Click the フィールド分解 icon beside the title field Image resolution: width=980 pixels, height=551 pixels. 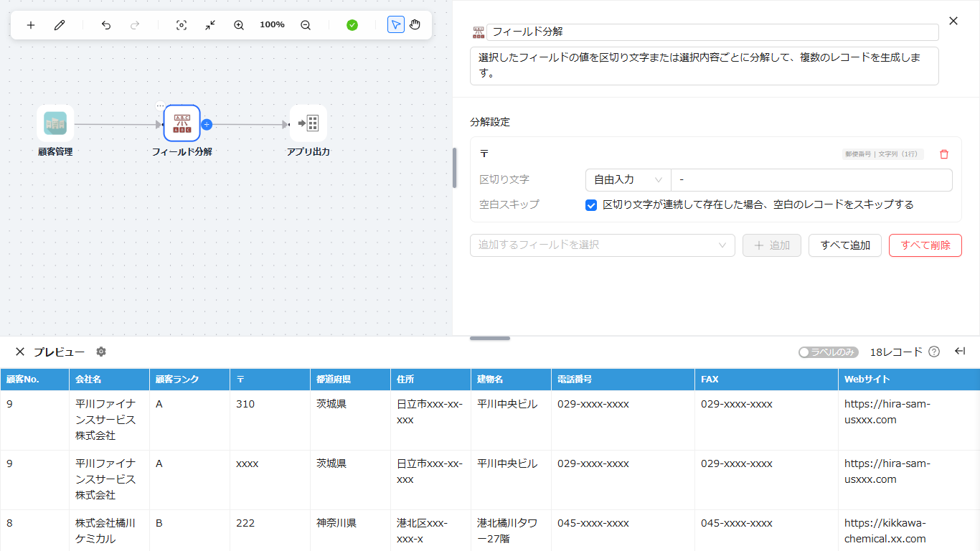click(x=479, y=32)
